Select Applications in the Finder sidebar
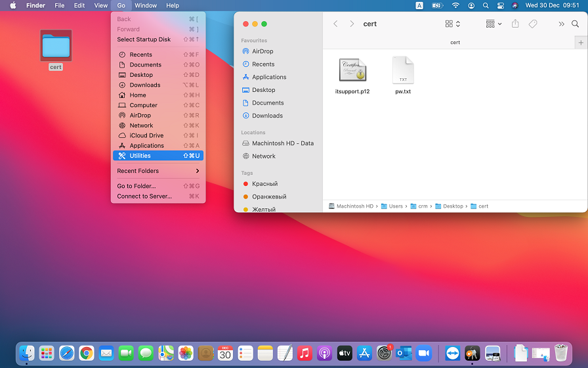This screenshot has height=368, width=588. (x=269, y=77)
